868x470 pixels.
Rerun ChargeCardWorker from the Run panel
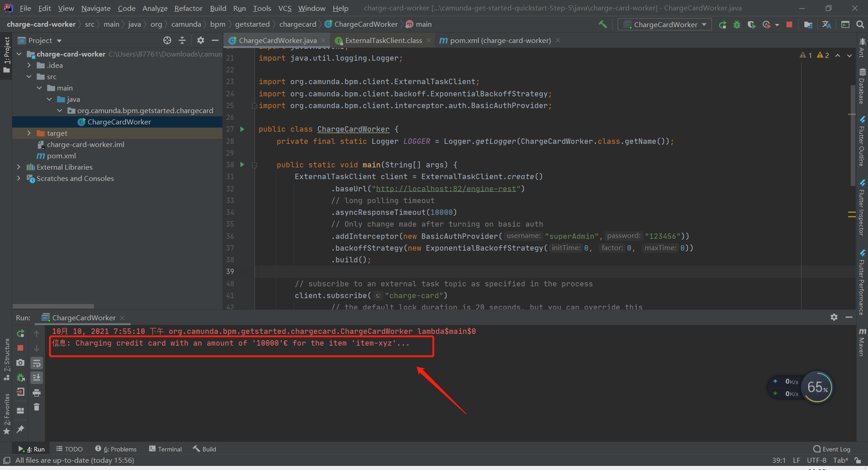(20, 333)
